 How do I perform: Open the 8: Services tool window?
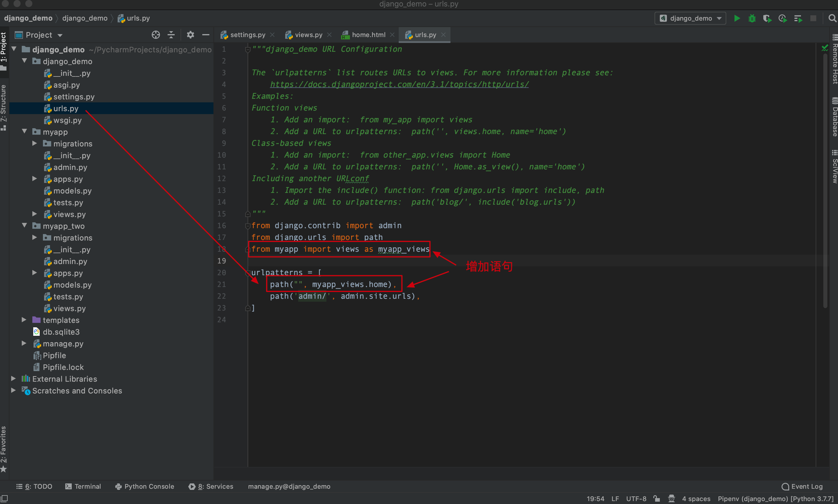tap(211, 486)
